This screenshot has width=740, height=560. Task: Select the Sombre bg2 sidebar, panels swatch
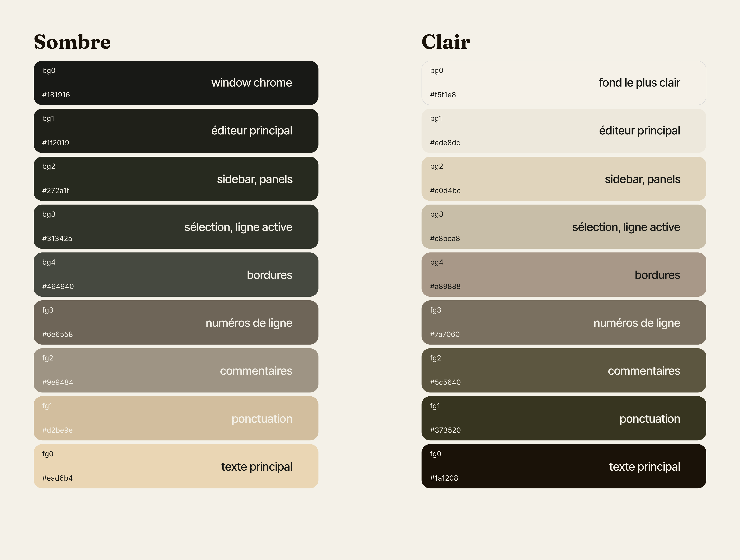coord(176,179)
